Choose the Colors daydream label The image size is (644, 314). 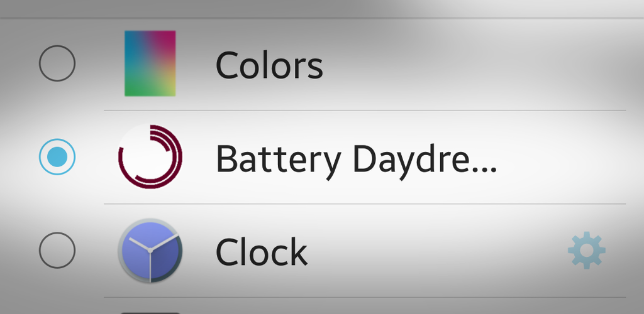269,65
